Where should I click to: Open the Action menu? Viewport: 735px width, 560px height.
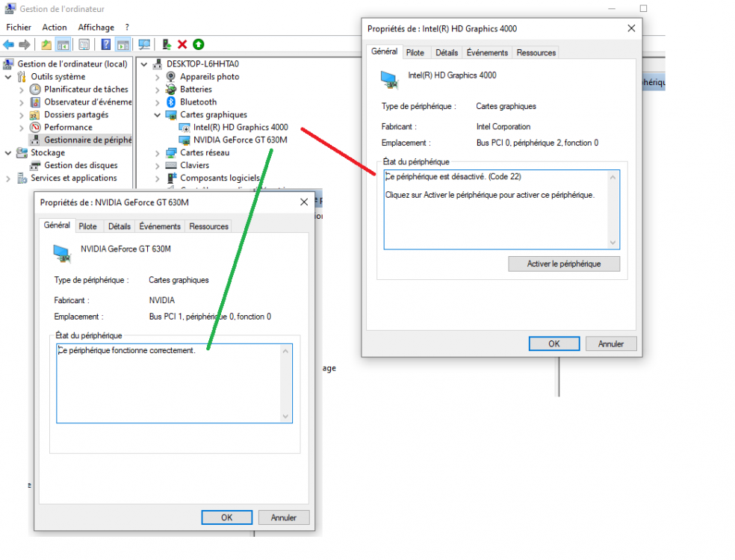coord(55,27)
